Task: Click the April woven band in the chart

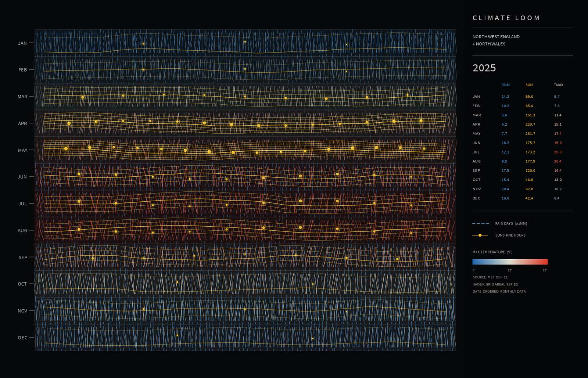Action: [245, 123]
